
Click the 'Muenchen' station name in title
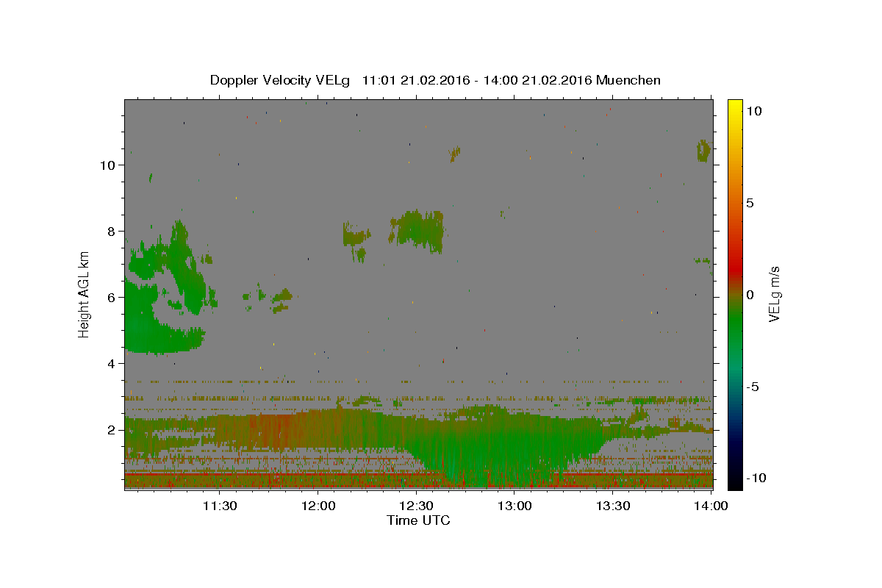tap(629, 80)
